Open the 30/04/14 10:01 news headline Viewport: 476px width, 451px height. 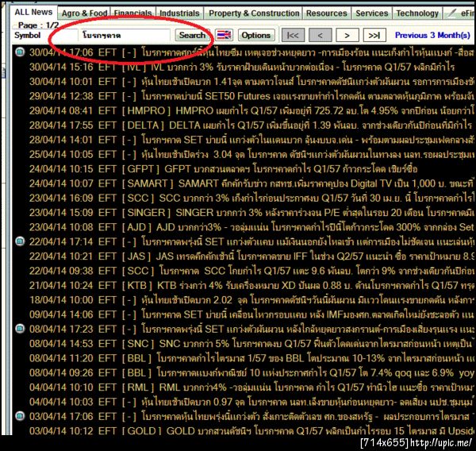click(x=251, y=81)
